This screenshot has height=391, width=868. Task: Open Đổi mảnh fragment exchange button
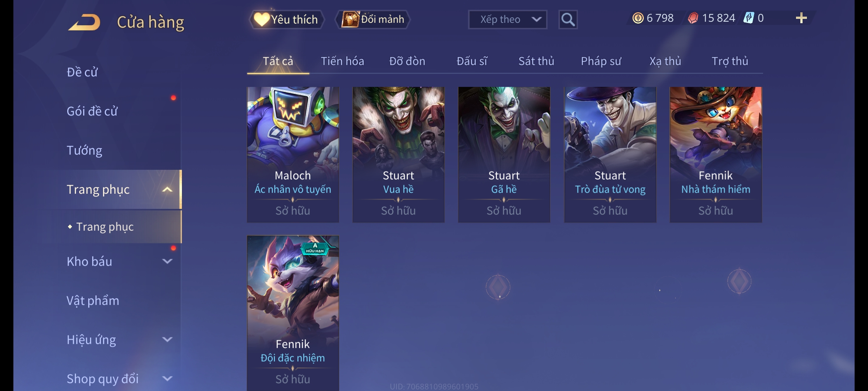coord(373,20)
